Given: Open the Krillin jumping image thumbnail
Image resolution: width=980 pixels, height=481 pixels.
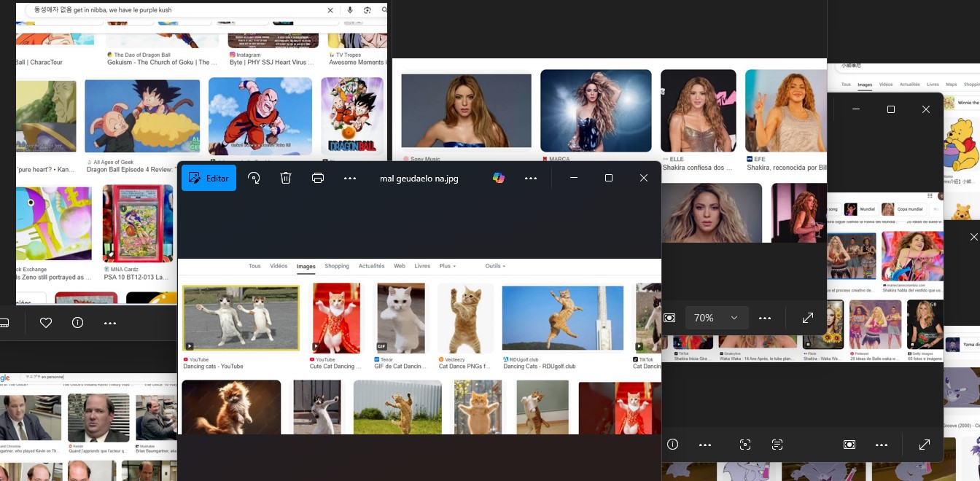Looking at the screenshot, I should tap(260, 117).
